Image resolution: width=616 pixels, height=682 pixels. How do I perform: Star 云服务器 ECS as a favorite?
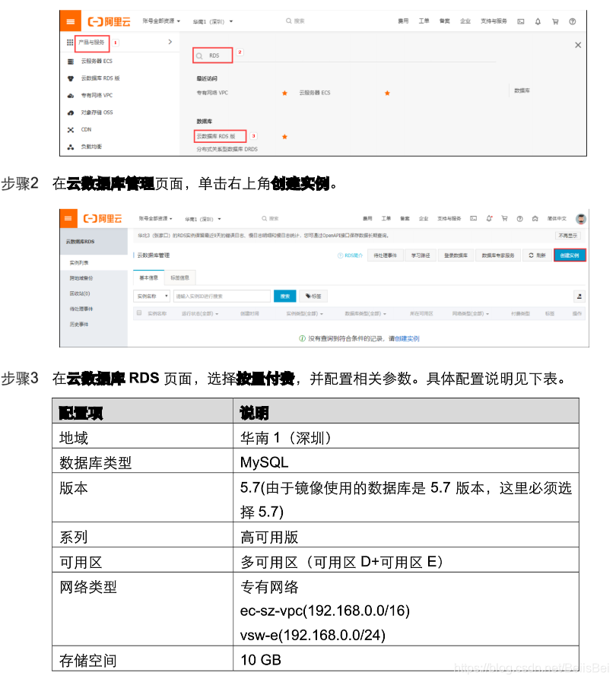point(388,92)
